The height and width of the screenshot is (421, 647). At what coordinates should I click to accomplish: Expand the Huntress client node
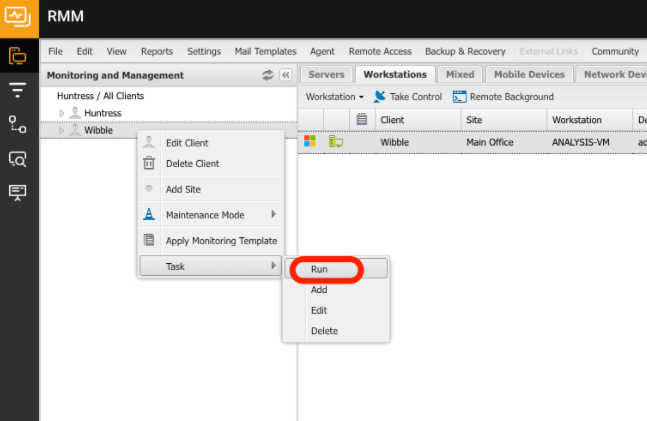click(61, 113)
